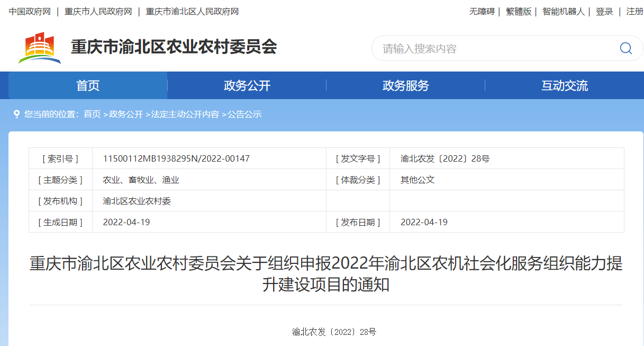The image size is (644, 346).
Task: Switch to 繁體版 traditional Chinese
Action: pos(519,12)
